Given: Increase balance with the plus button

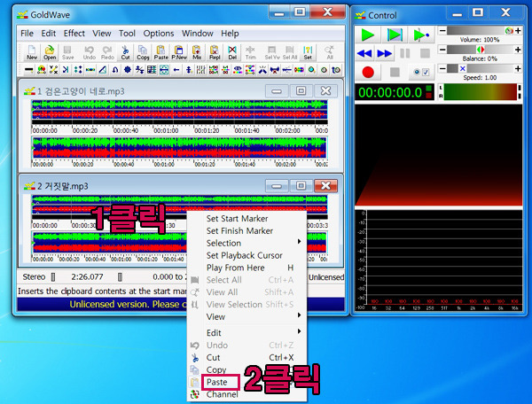Looking at the screenshot, I should [x=518, y=50].
